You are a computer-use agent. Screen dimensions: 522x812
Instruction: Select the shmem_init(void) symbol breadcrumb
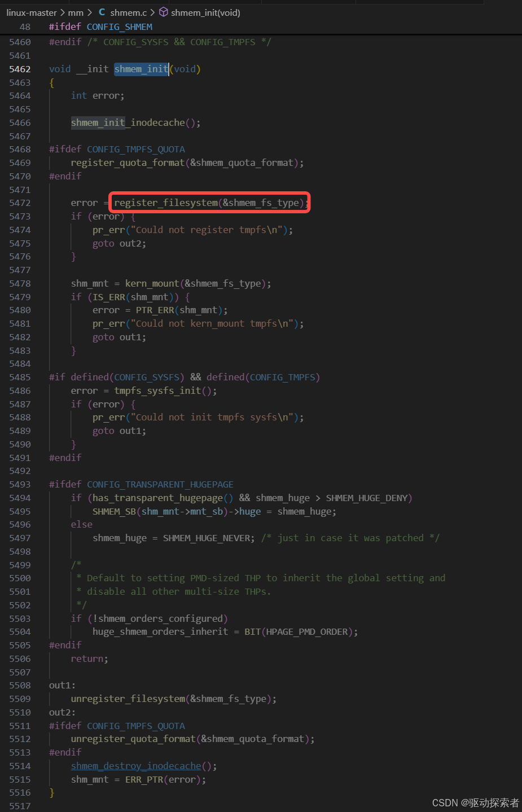[206, 12]
